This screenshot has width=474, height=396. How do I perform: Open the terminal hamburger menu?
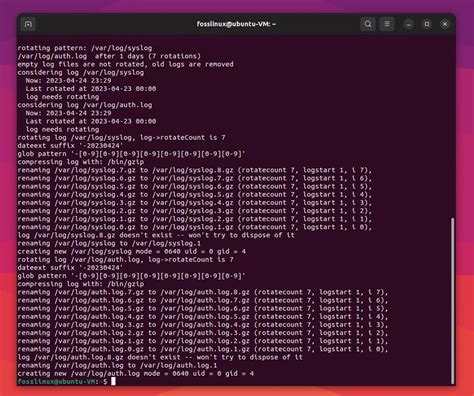[387, 24]
